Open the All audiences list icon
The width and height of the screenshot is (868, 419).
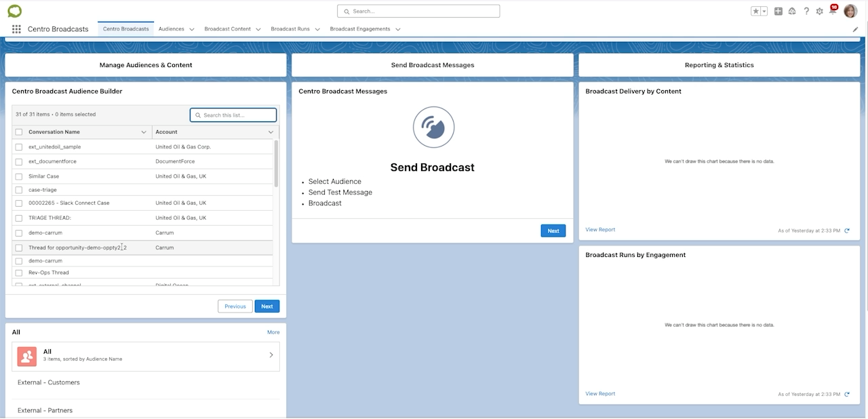pos(27,356)
